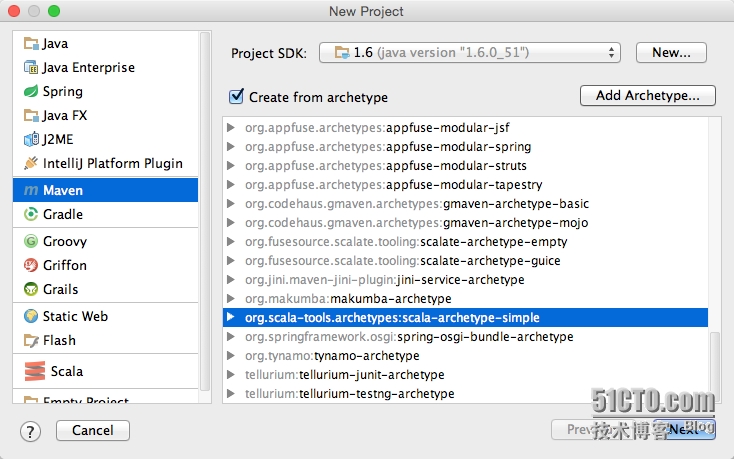Cancel the New Project dialog
Screen dimensions: 734x459
[93, 430]
